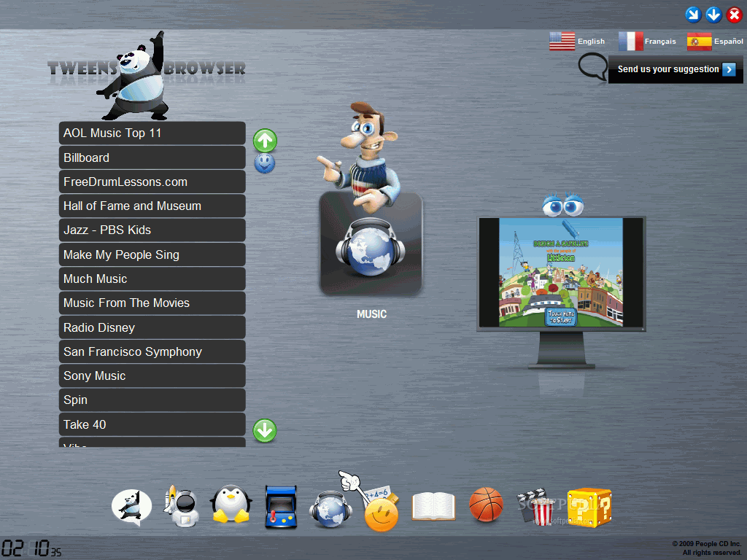Open AOL Music Top 11
This screenshot has height=560, width=747.
152,133
